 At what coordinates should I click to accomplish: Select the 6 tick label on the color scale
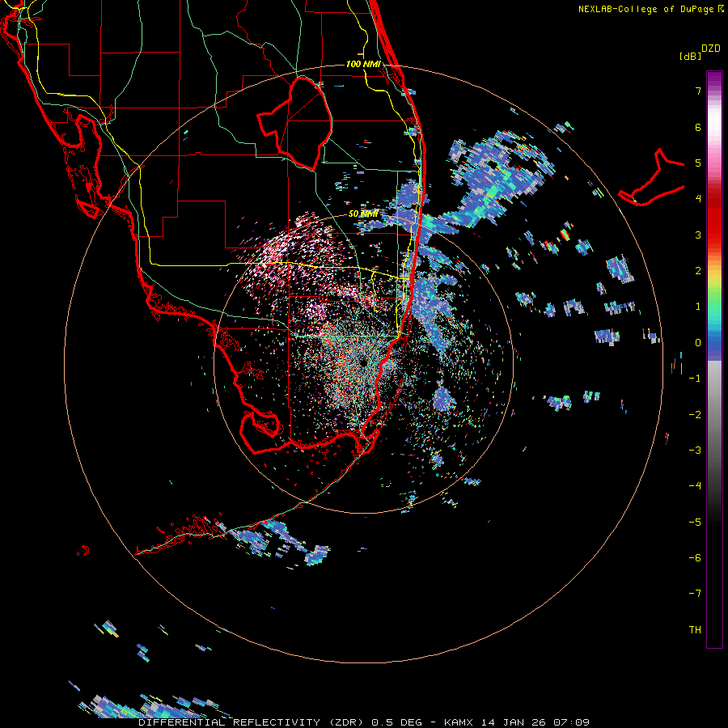698,127
